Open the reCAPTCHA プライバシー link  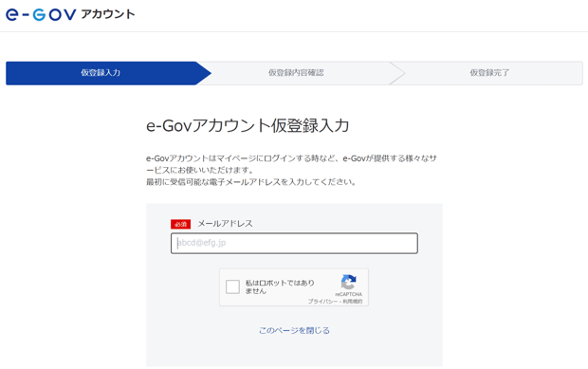(322, 301)
